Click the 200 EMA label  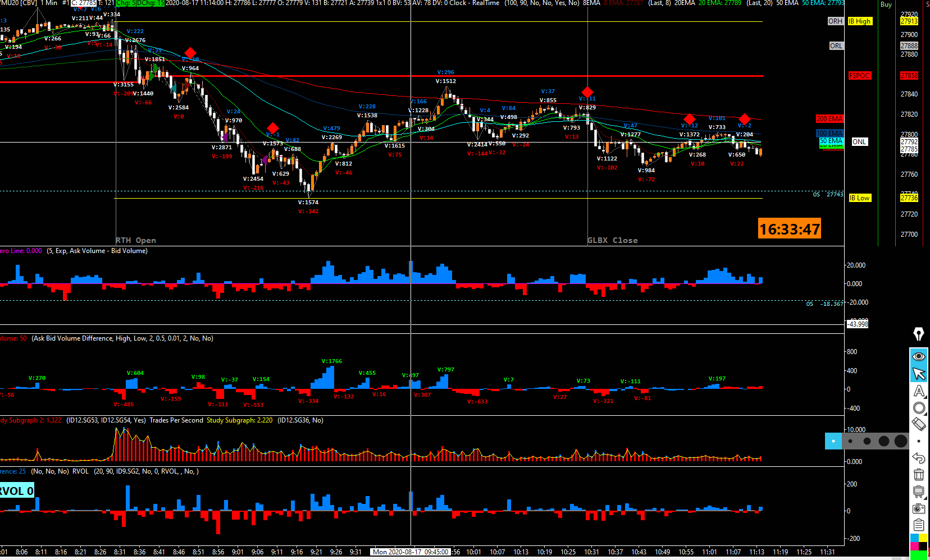tap(829, 119)
